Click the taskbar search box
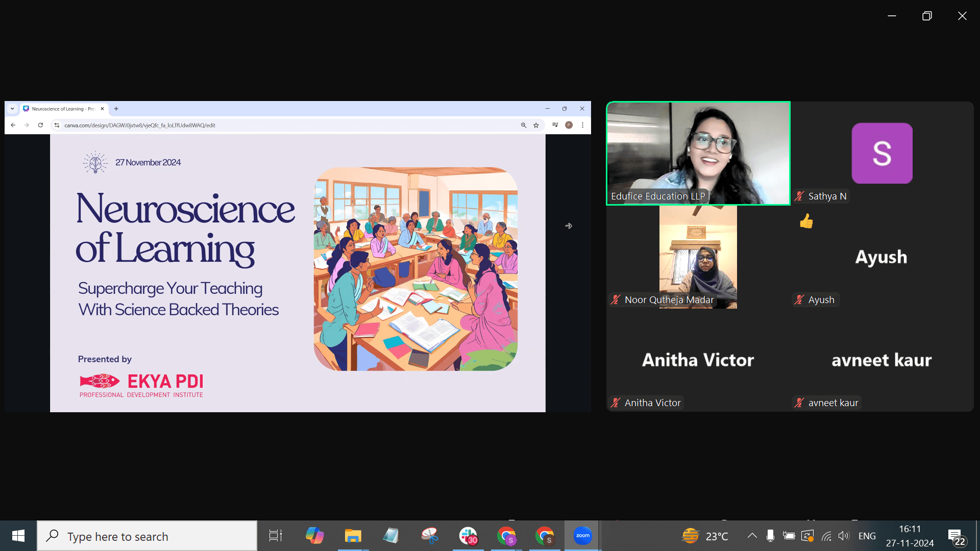This screenshot has height=551, width=980. tap(147, 536)
